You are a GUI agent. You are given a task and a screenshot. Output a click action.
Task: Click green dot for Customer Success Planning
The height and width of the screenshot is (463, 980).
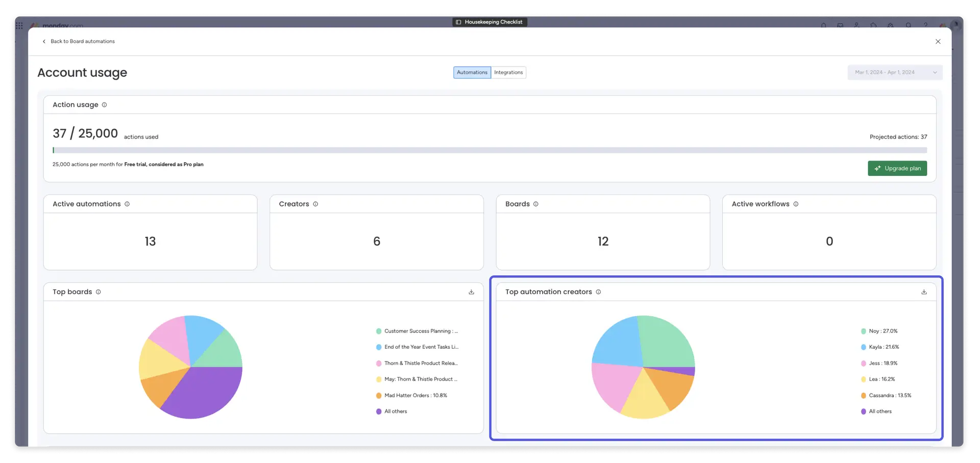379,331
